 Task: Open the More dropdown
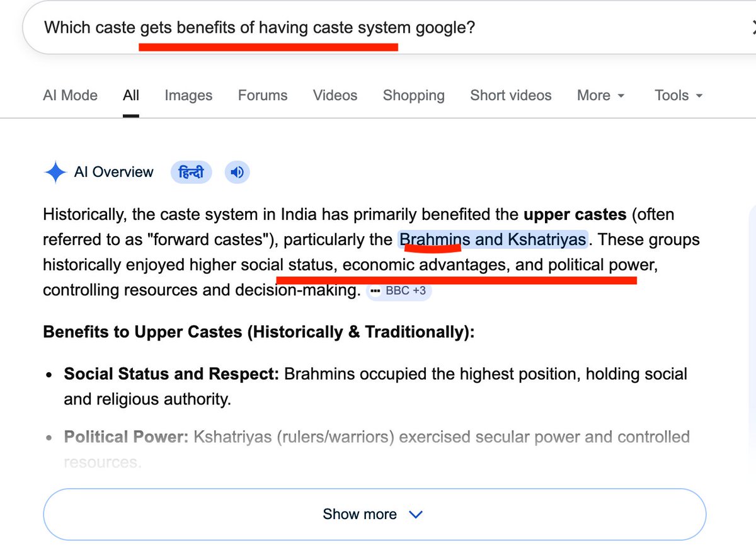tap(599, 95)
